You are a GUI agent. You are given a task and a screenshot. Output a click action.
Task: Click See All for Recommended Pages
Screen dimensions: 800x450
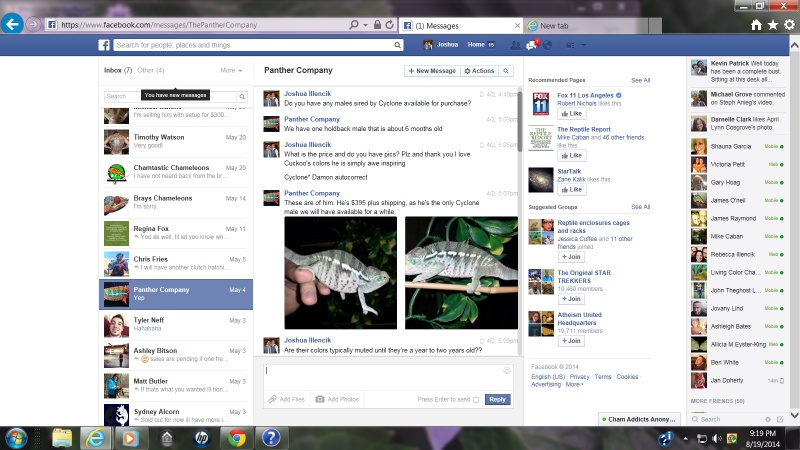[640, 81]
